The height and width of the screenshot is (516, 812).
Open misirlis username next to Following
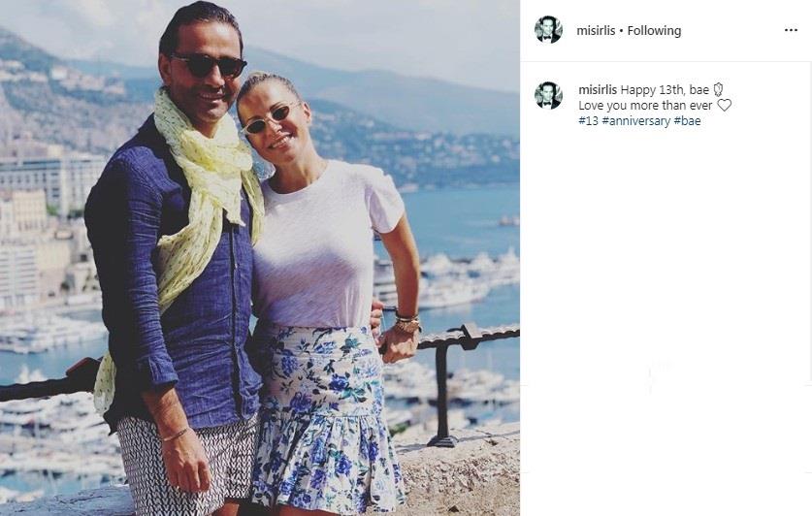click(x=596, y=30)
